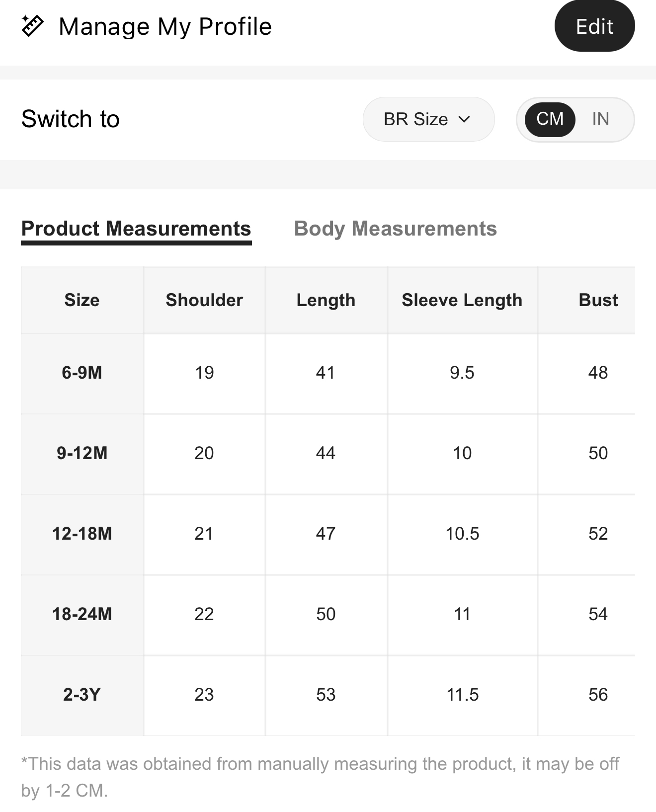Expand the BR Size dropdown
This screenshot has width=656, height=812.
[x=428, y=119]
